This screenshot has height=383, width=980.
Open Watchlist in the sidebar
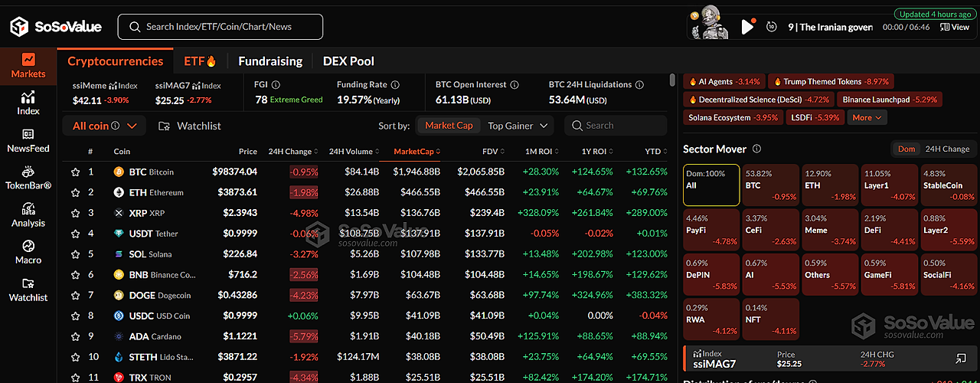(28, 290)
